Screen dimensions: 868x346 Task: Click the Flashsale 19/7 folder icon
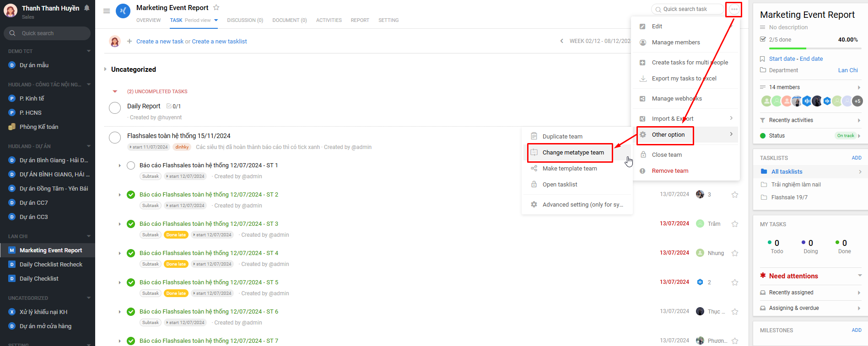coord(764,197)
